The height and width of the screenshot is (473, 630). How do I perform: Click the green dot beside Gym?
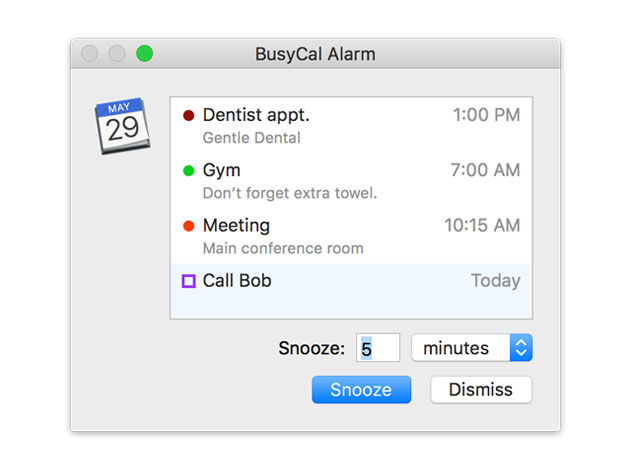[188, 171]
